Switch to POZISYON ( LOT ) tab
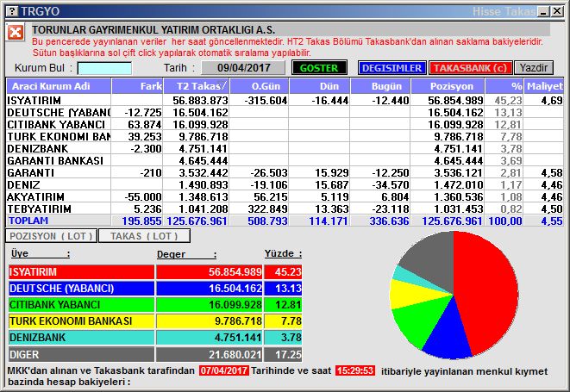This screenshot has height=392, width=570. [51, 236]
